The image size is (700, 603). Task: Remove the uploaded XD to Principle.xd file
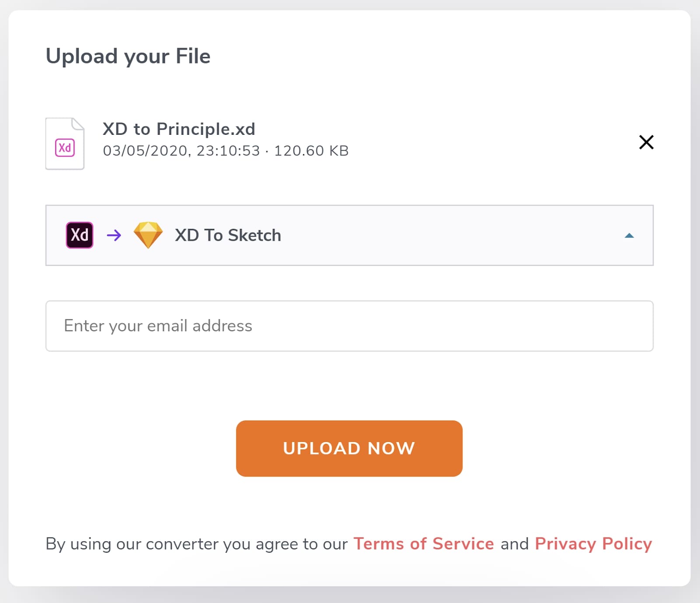[x=646, y=142]
